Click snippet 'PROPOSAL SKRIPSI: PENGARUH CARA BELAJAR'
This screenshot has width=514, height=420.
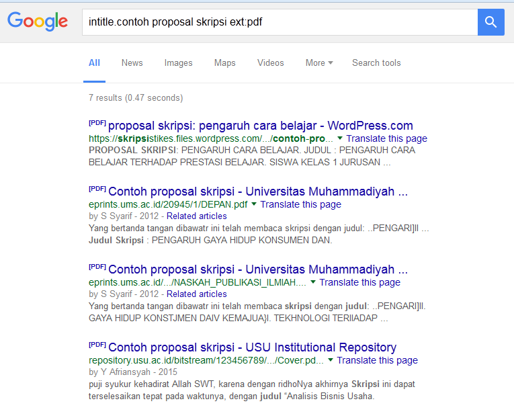point(194,150)
